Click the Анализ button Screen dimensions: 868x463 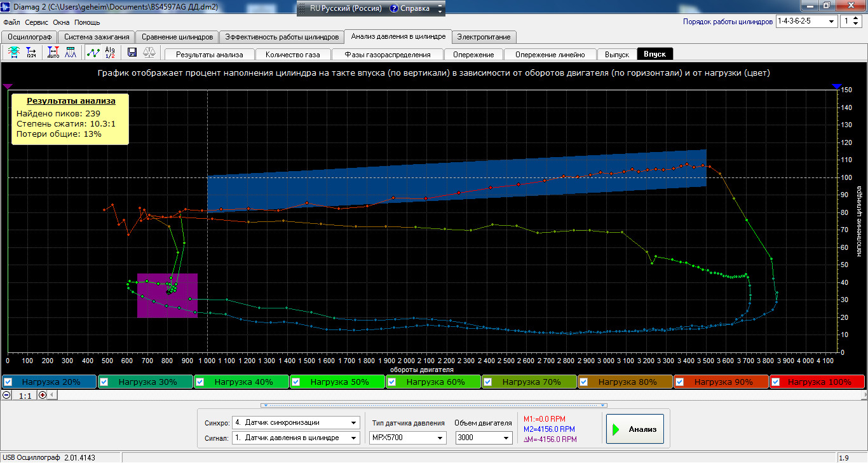click(x=635, y=430)
